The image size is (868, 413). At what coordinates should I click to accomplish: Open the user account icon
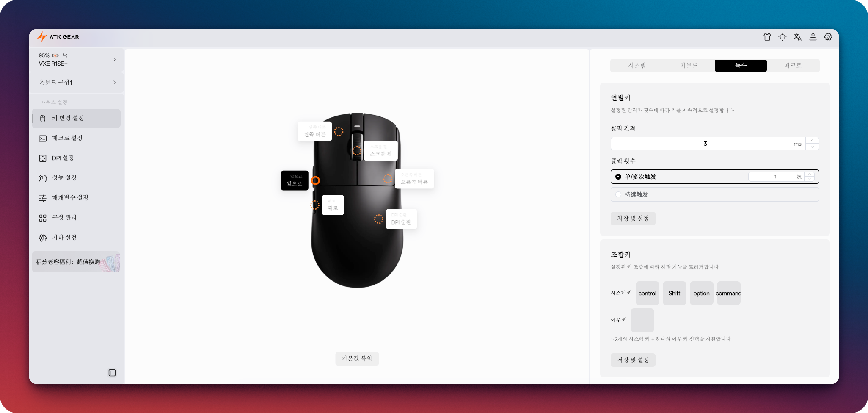tap(813, 37)
